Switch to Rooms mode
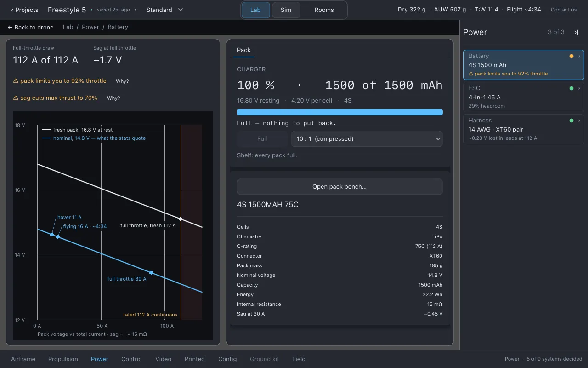Viewport: 588px width, 368px height. pyautogui.click(x=324, y=10)
